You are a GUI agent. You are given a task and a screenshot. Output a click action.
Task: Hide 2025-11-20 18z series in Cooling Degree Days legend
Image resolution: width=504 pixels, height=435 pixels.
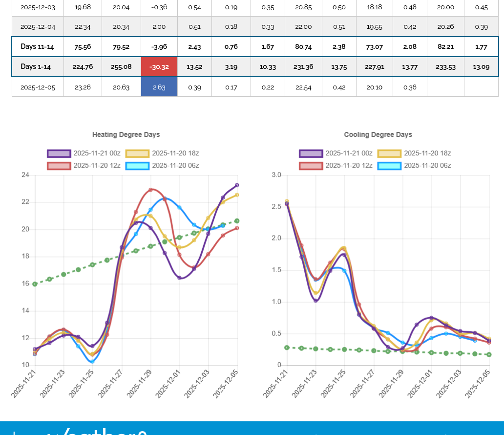point(414,153)
